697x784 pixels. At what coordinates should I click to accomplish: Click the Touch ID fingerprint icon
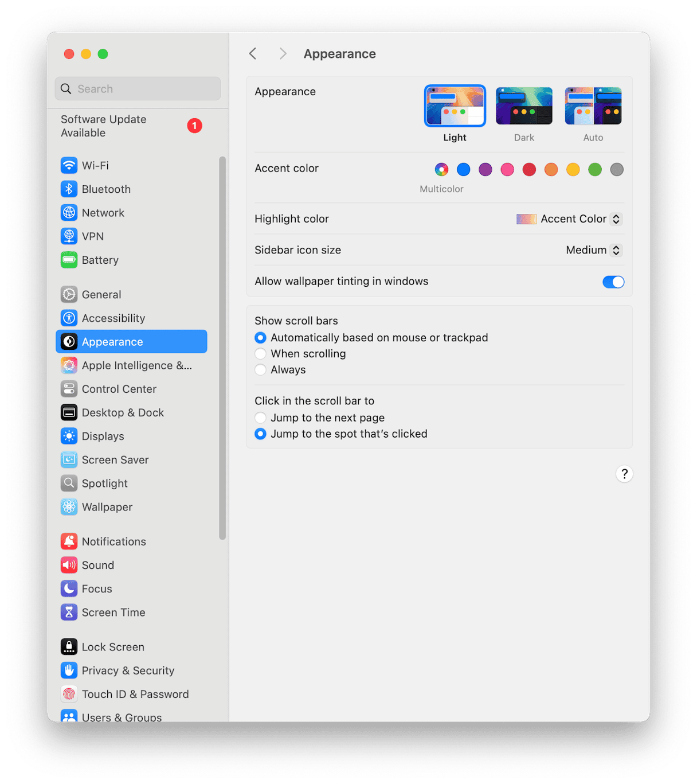pyautogui.click(x=69, y=694)
